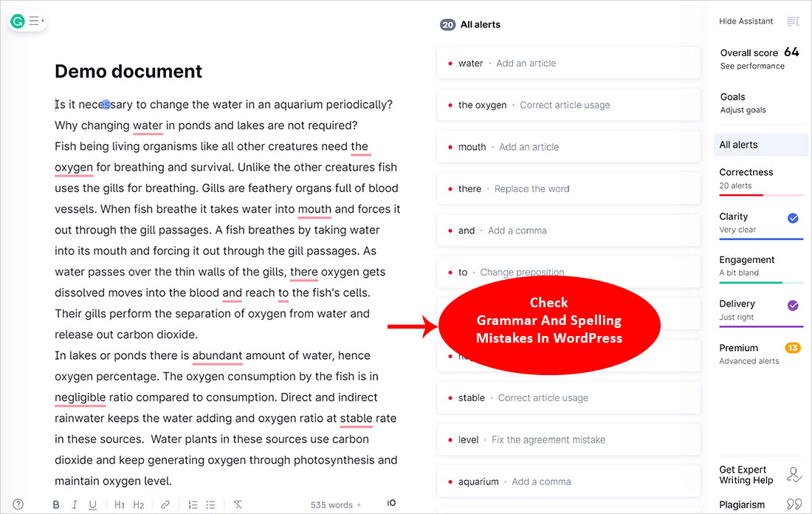The image size is (812, 514).
Task: Apply Heading 1 style
Action: click(120, 505)
